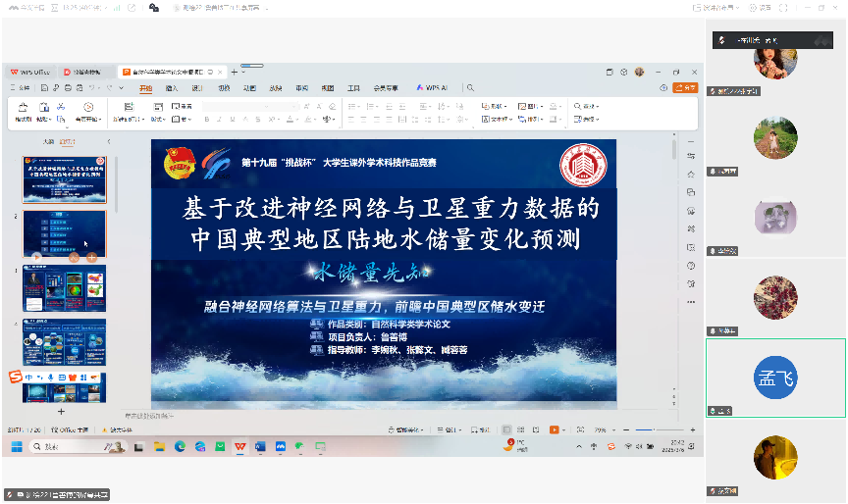
Task: Add a new document tab with plus button
Action: pyautogui.click(x=235, y=72)
